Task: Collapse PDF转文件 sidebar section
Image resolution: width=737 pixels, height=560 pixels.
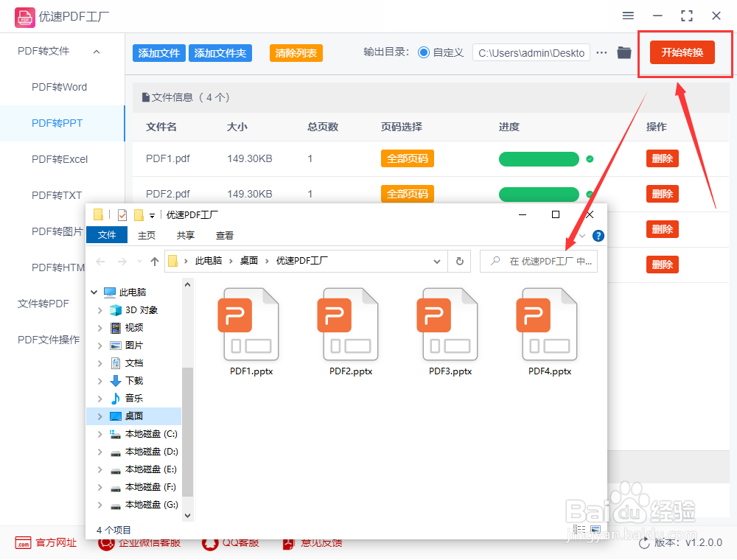Action: point(97,52)
